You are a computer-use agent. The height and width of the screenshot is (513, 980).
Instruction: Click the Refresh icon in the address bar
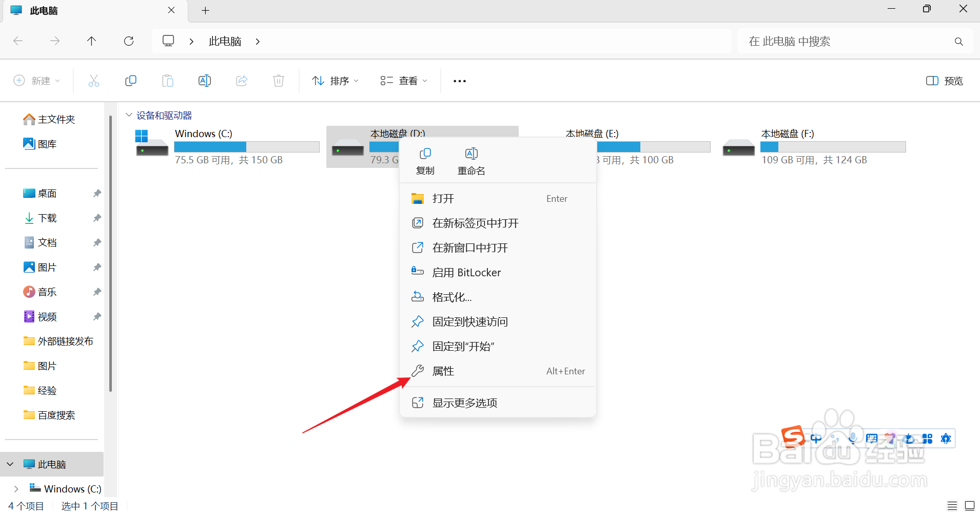[x=129, y=41]
